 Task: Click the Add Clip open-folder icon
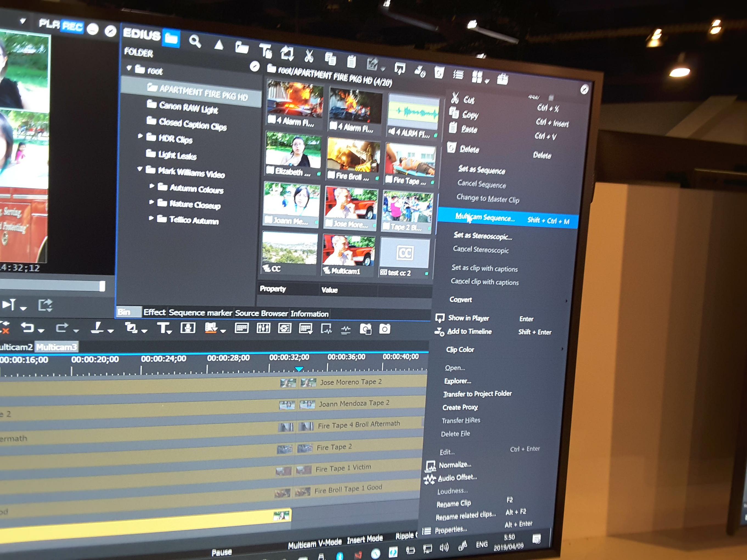242,48
